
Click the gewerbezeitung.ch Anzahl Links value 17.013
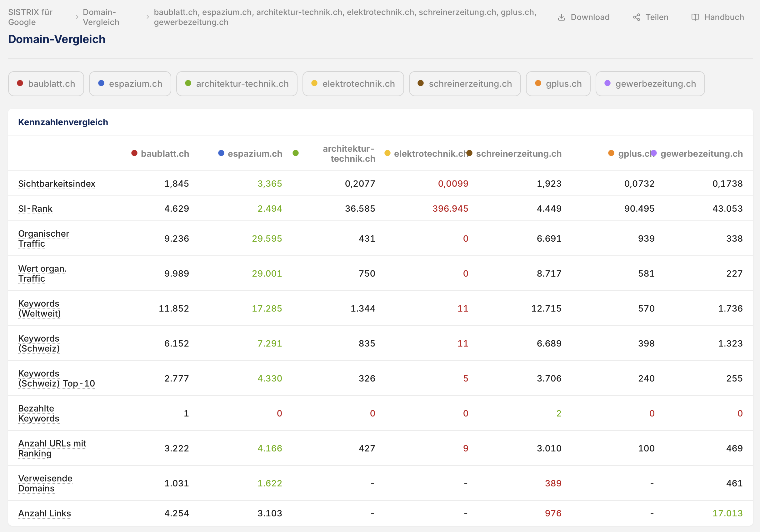pyautogui.click(x=727, y=513)
